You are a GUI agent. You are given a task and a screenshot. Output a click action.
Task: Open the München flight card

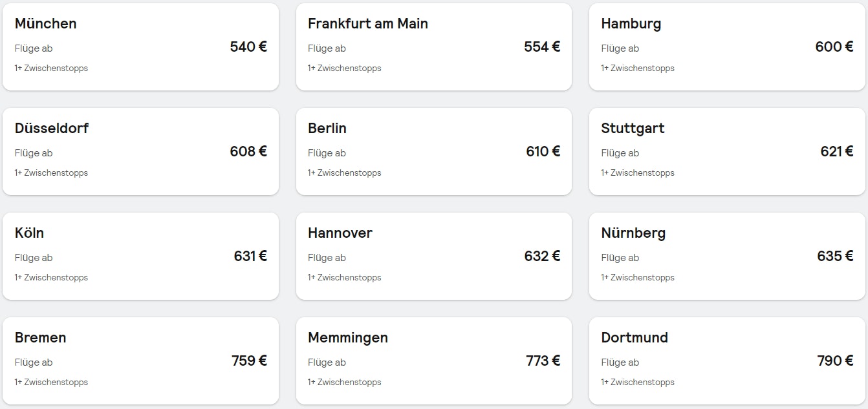(140, 45)
